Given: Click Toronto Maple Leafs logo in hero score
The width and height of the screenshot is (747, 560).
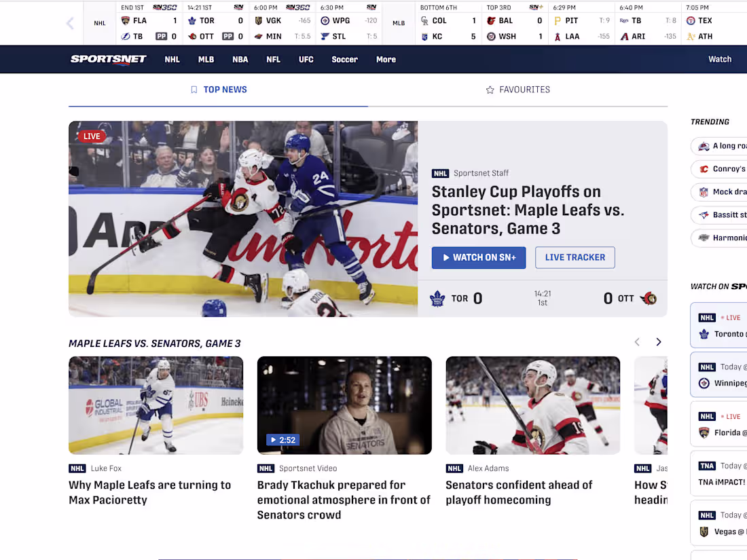Looking at the screenshot, I should (x=437, y=299).
